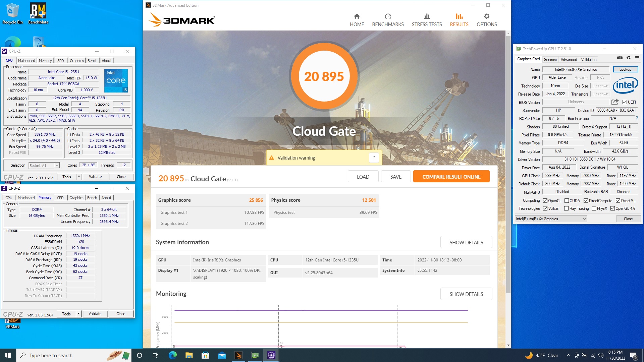644x362 pixels.
Task: Open the notification center icon
Action: (634, 355)
